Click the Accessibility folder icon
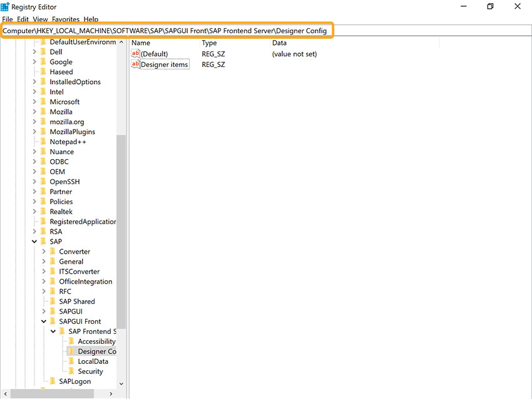The width and height of the screenshot is (532, 399). point(71,341)
